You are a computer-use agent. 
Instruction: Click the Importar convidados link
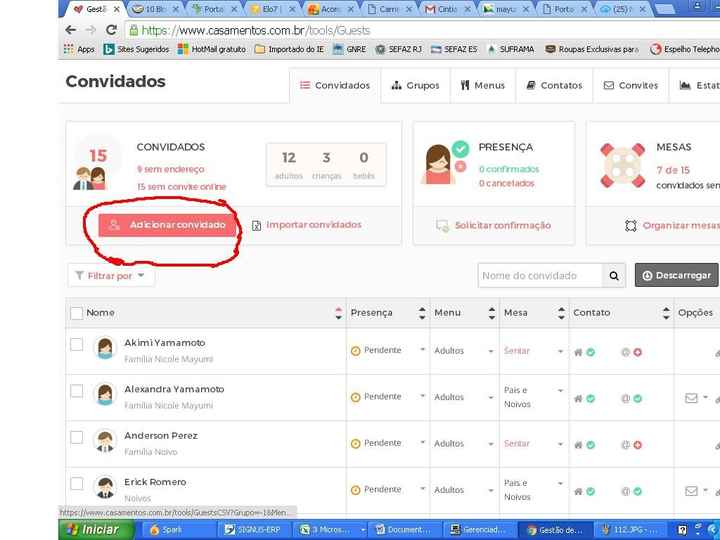tap(307, 225)
